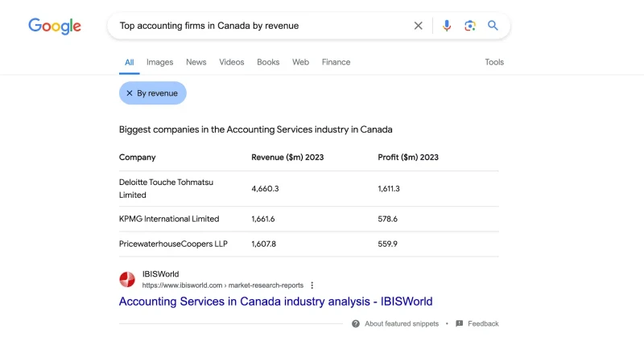Open the Tools options
This screenshot has height=349, width=644.
(494, 63)
